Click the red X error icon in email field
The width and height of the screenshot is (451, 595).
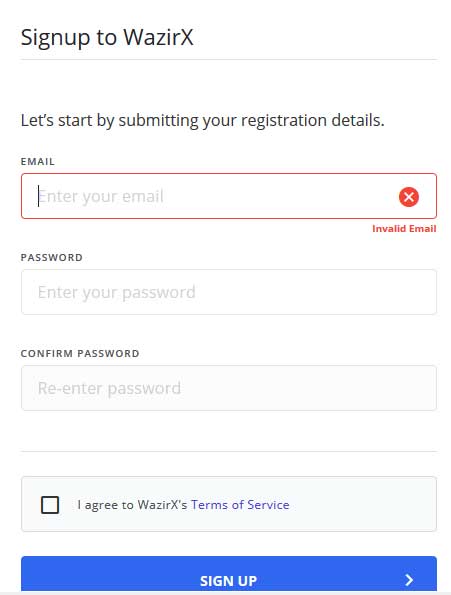pos(409,197)
